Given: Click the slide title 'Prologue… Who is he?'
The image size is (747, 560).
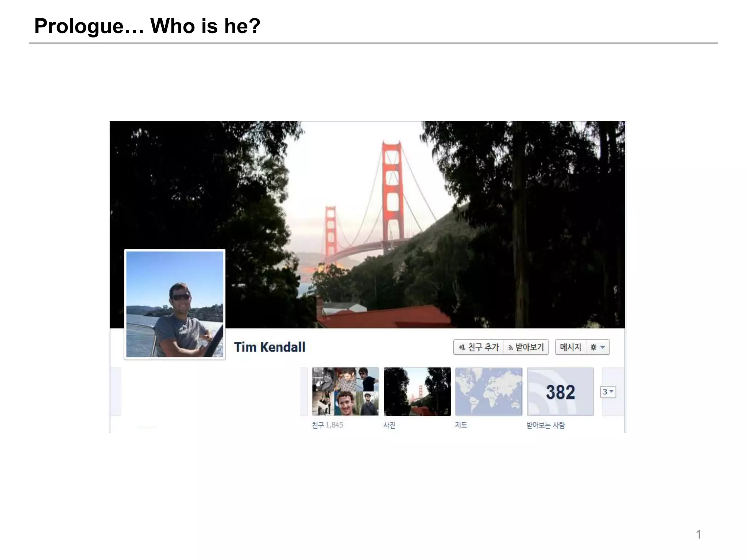Looking at the screenshot, I should point(147,26).
